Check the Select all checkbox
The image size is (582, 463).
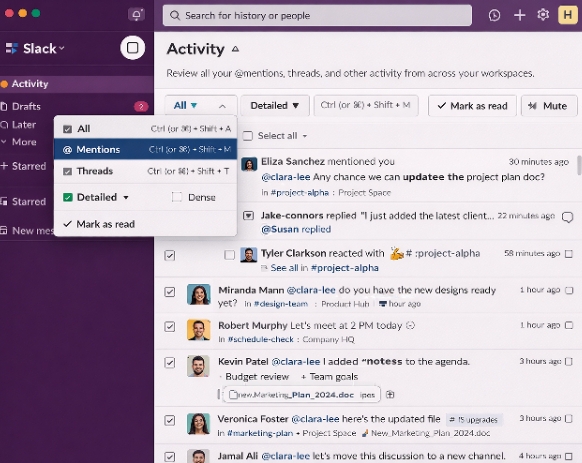pos(248,136)
